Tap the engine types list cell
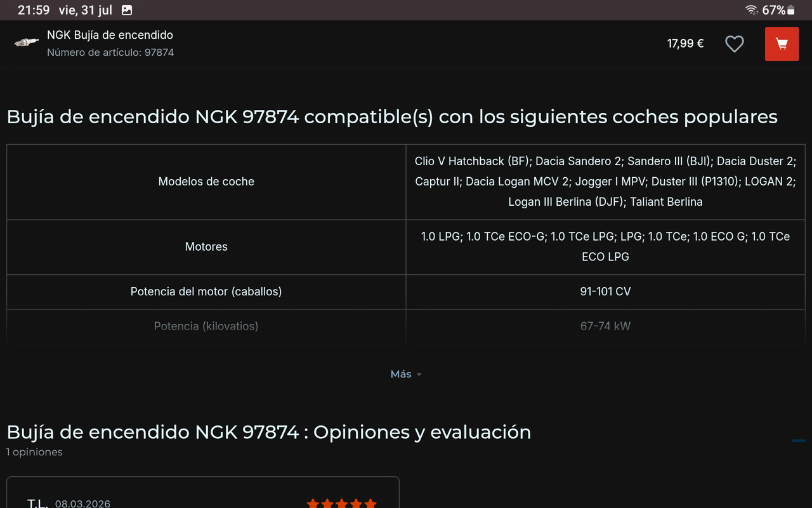This screenshot has height=508, width=812. (605, 246)
